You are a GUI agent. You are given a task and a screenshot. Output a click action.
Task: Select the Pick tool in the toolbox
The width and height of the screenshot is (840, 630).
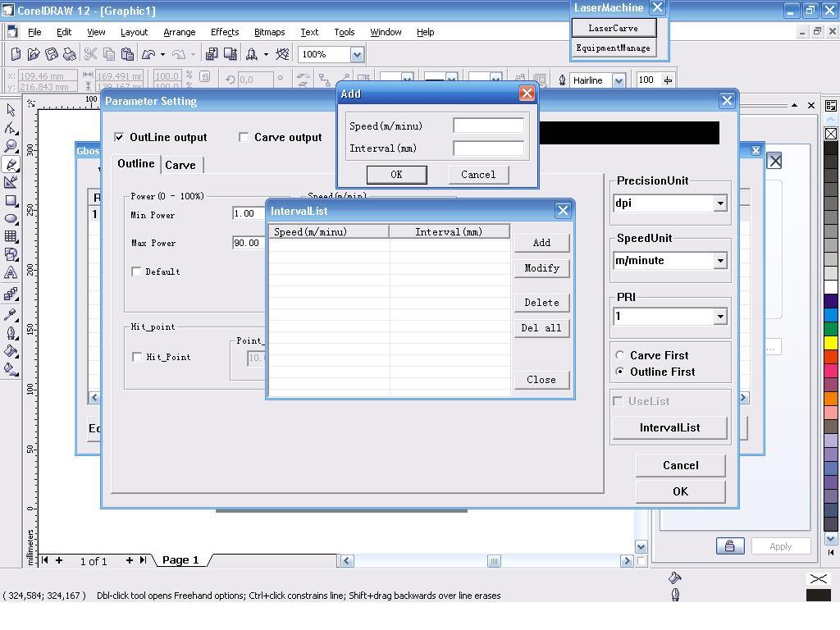[11, 110]
